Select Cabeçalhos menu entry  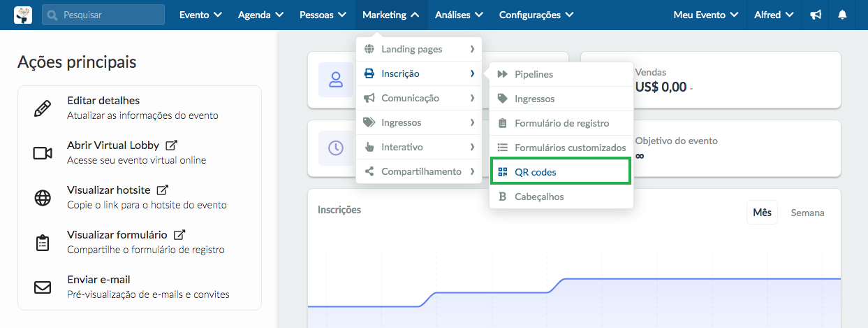561,197
